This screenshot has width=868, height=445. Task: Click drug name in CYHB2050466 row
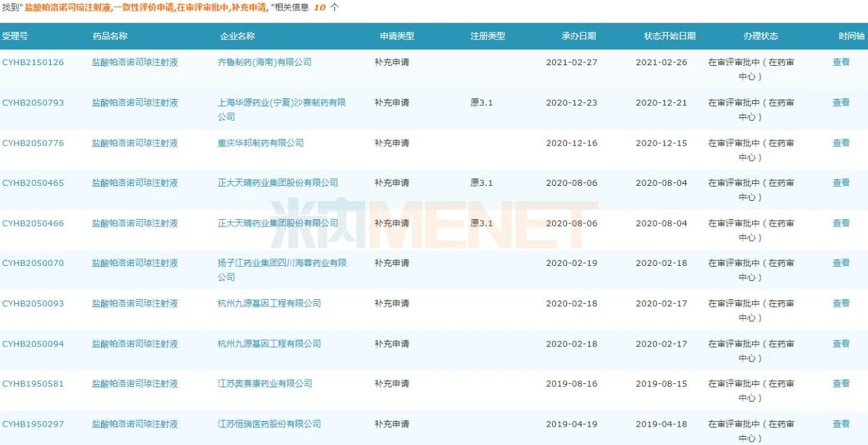click(x=135, y=223)
